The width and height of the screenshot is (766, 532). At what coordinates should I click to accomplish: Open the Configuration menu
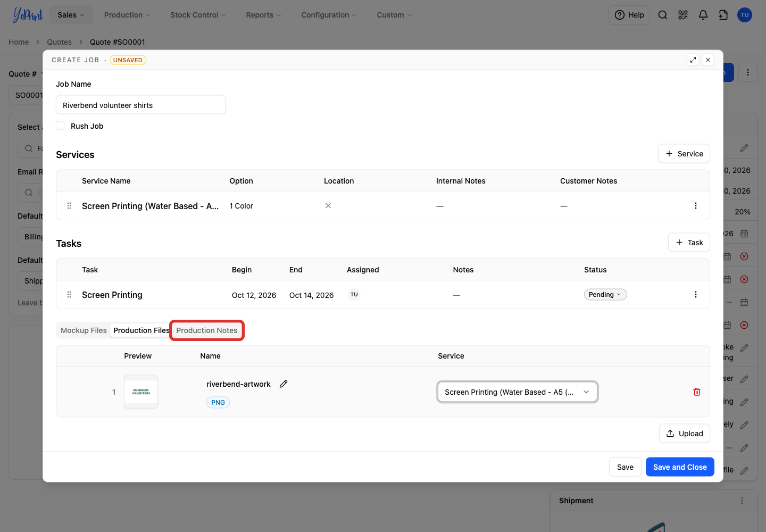coord(329,15)
